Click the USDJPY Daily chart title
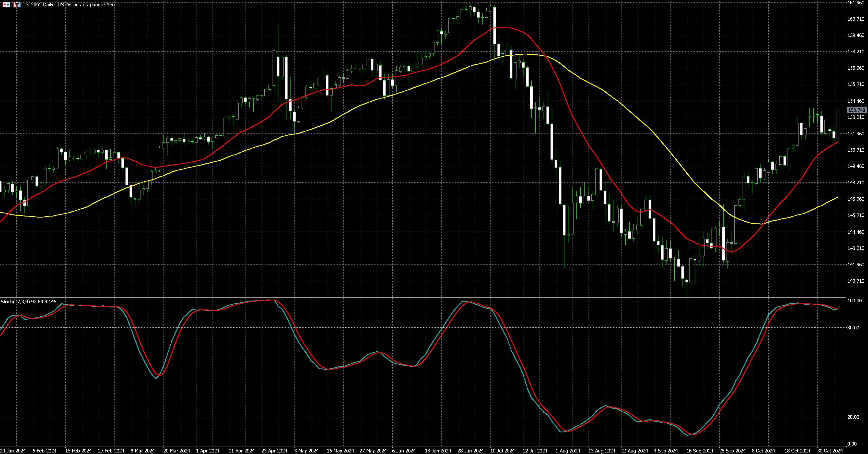 [x=69, y=5]
